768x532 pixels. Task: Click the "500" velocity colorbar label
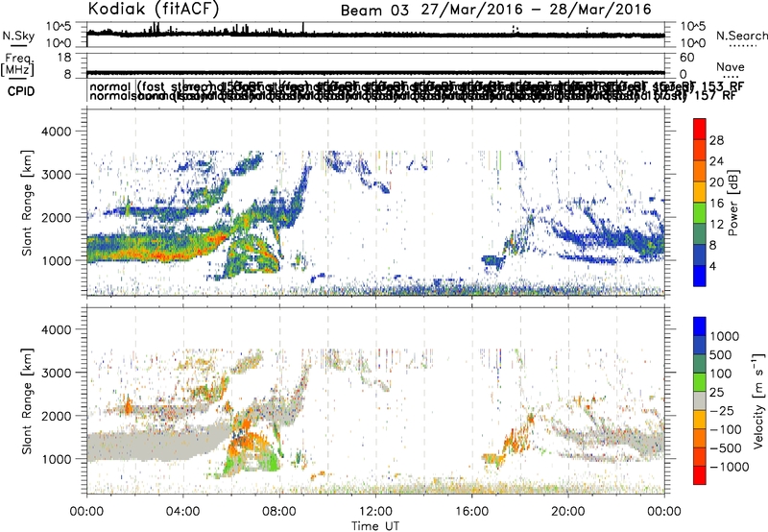[x=721, y=355]
